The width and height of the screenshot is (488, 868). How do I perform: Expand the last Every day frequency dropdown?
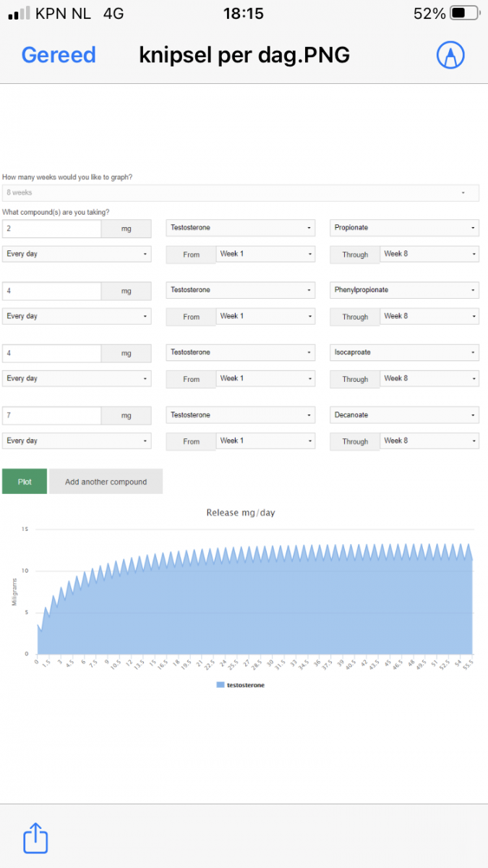pos(77,441)
